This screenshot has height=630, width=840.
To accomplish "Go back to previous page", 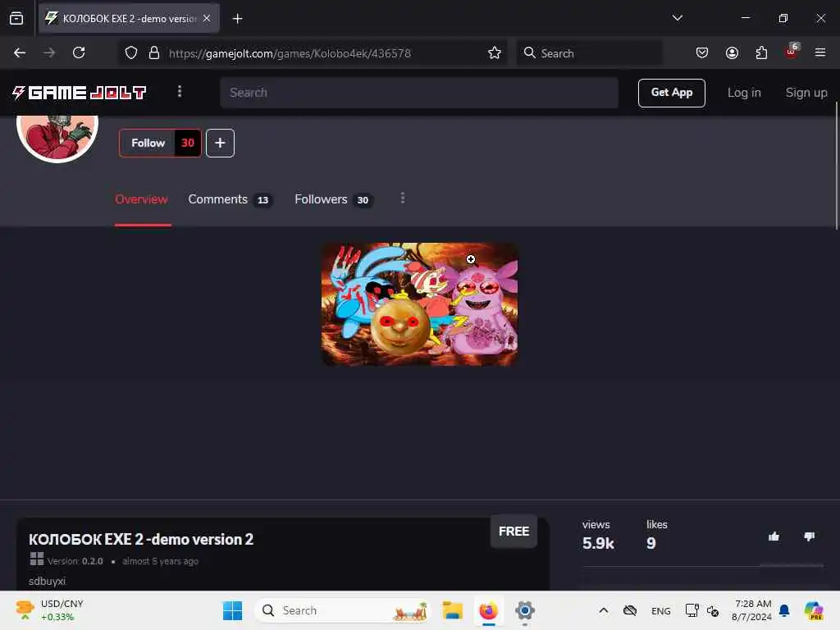I will click(20, 53).
